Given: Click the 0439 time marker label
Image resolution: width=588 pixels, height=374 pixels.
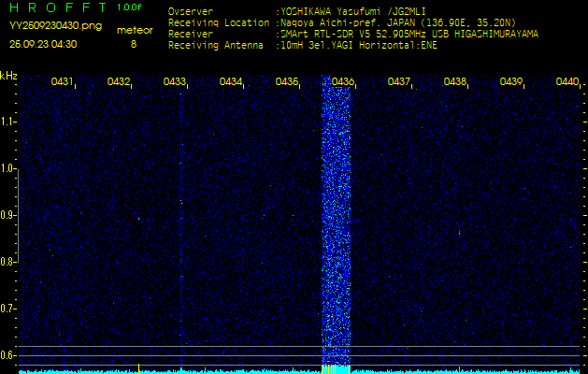Looking at the screenshot, I should (511, 81).
